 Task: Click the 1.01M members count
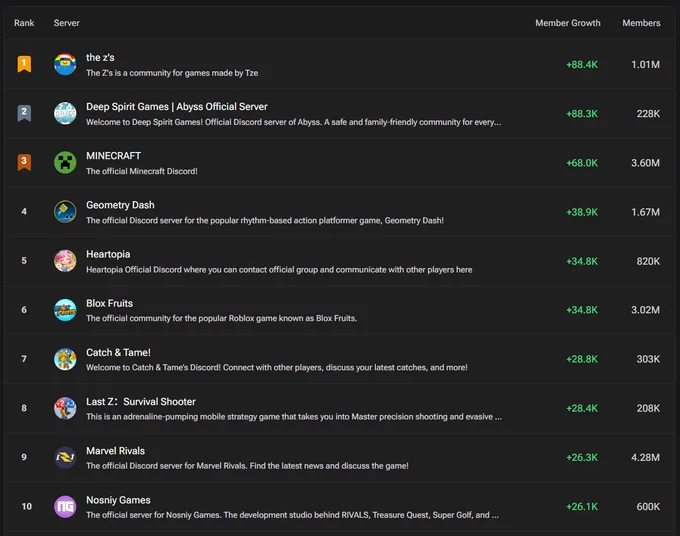click(x=645, y=65)
